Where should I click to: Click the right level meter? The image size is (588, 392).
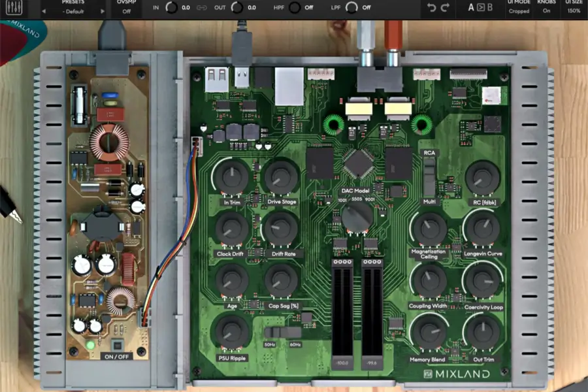coord(372,312)
